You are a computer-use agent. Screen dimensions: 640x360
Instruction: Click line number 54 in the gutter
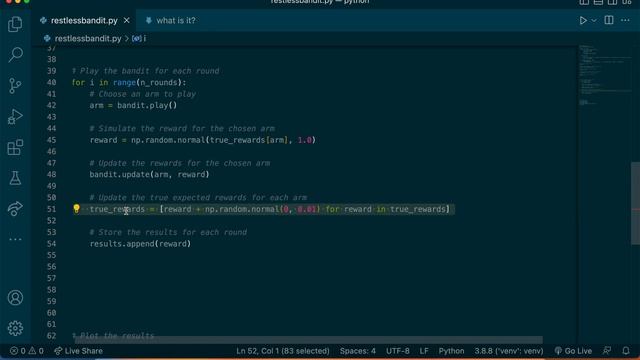click(x=51, y=244)
